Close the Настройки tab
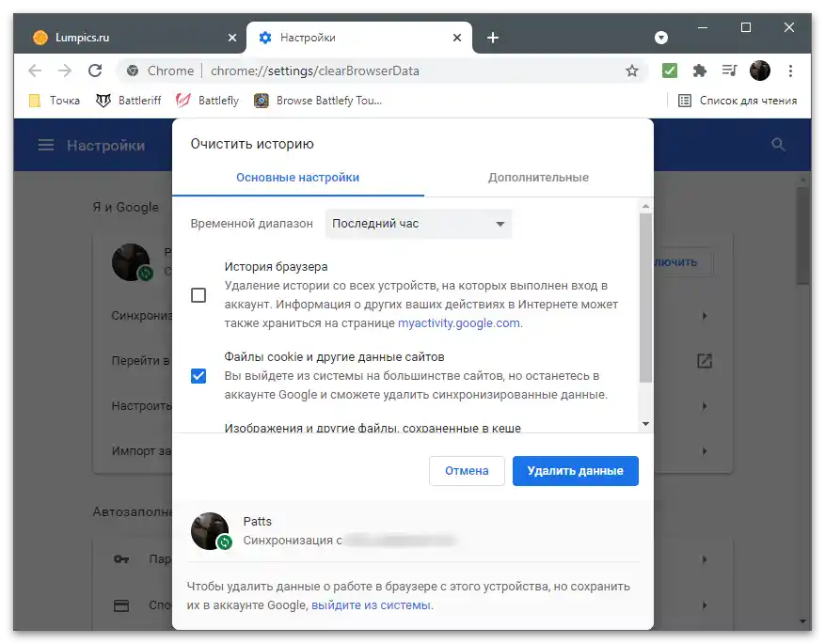The width and height of the screenshot is (825, 644). pos(457,38)
